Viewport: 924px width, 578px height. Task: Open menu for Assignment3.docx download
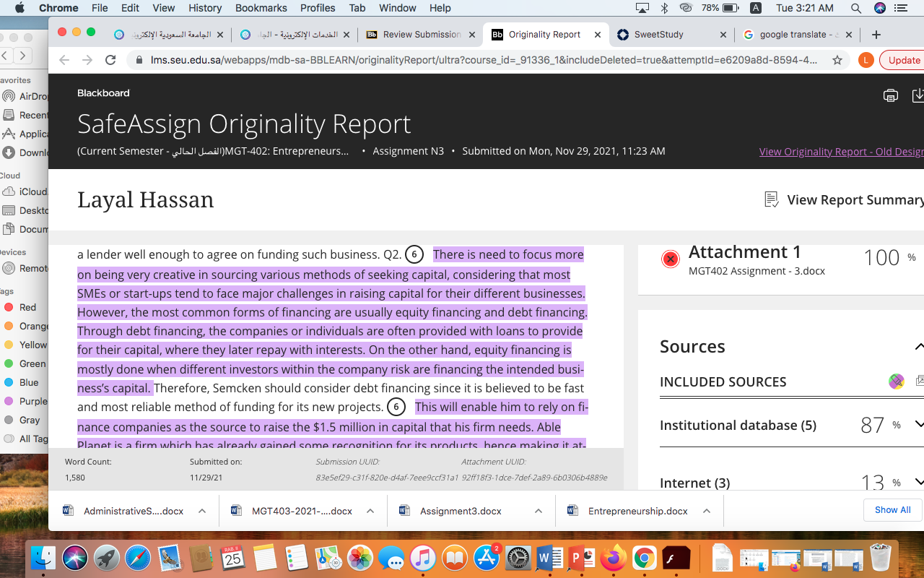539,511
